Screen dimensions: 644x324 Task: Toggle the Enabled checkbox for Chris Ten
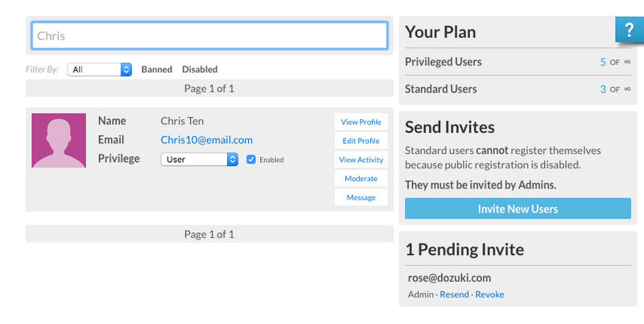click(x=251, y=160)
